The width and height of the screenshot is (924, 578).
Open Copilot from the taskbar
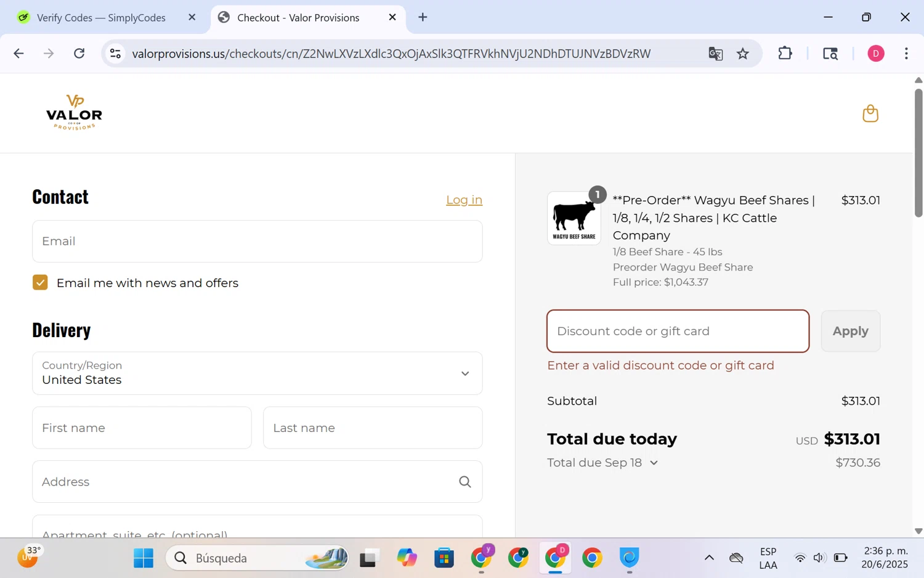pos(407,558)
